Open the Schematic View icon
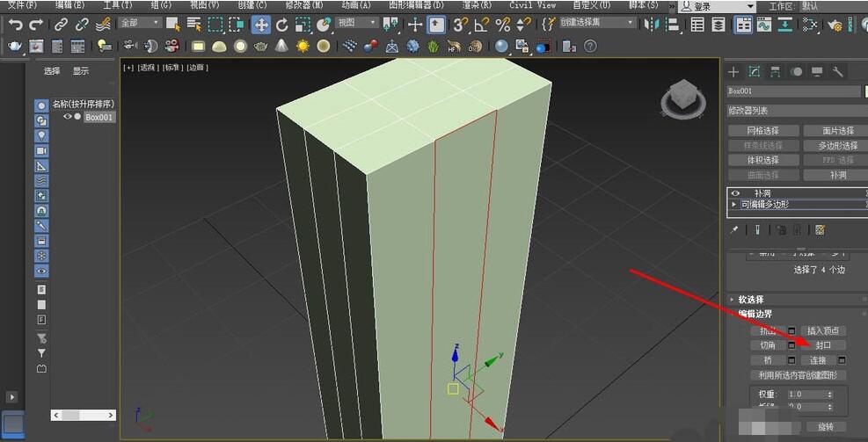Image resolution: width=868 pixels, height=442 pixels. tap(784, 25)
